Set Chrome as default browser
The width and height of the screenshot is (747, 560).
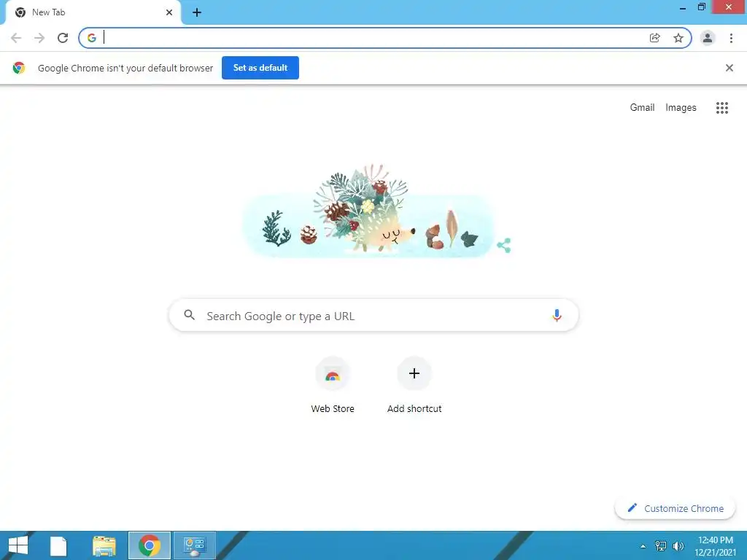tap(260, 68)
